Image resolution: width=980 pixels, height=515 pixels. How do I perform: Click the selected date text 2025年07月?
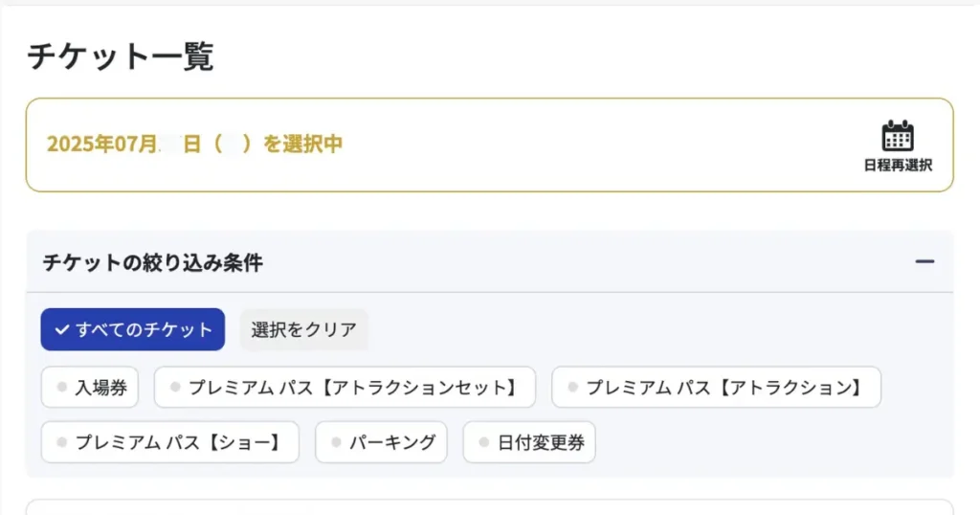click(102, 144)
